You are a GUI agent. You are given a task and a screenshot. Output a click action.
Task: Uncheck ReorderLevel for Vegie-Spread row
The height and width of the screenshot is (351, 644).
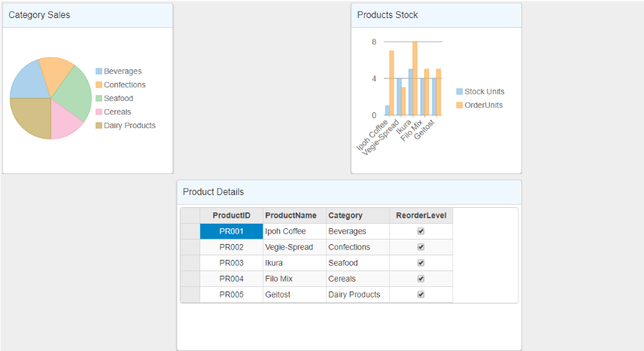pyautogui.click(x=421, y=247)
